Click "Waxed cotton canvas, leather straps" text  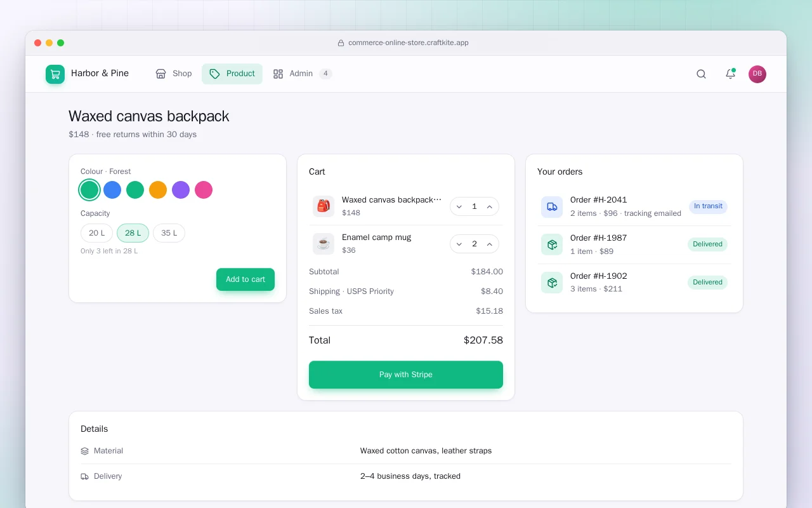pyautogui.click(x=426, y=451)
